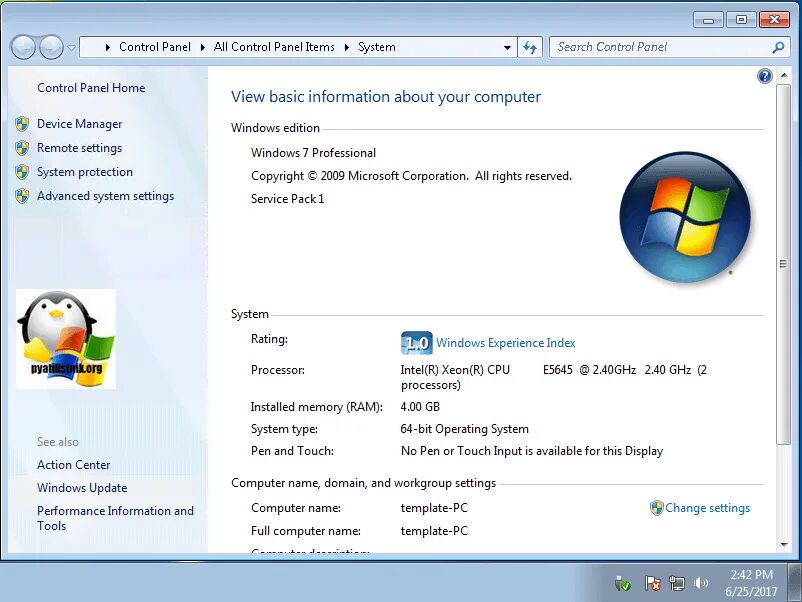Click the Device Manager shield icon

pyautogui.click(x=22, y=123)
